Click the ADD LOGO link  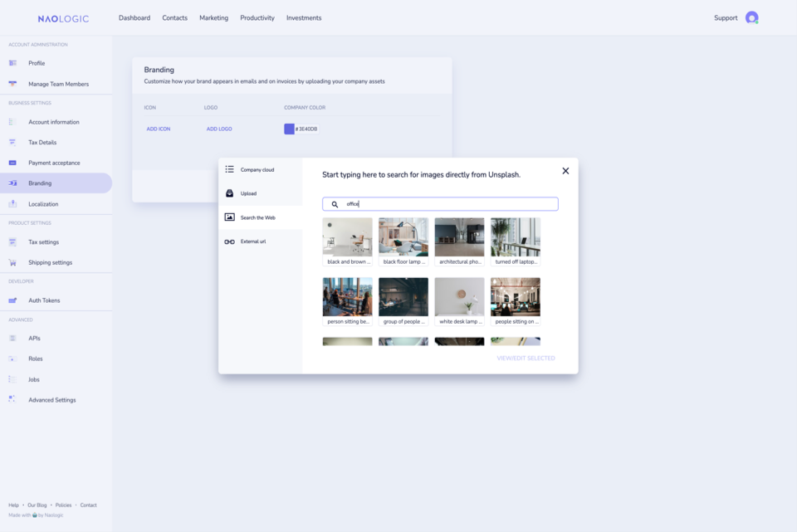tap(219, 129)
